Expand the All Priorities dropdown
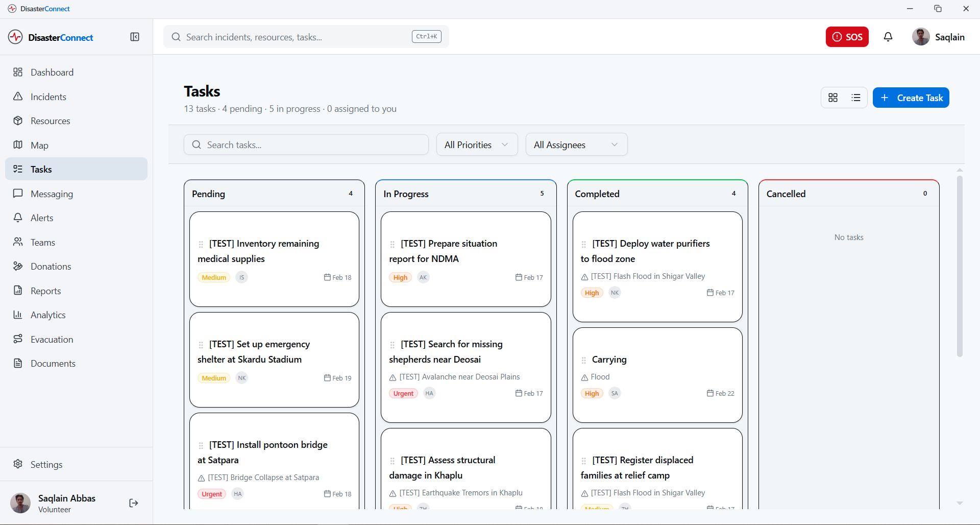The height and width of the screenshot is (525, 980). coord(477,145)
